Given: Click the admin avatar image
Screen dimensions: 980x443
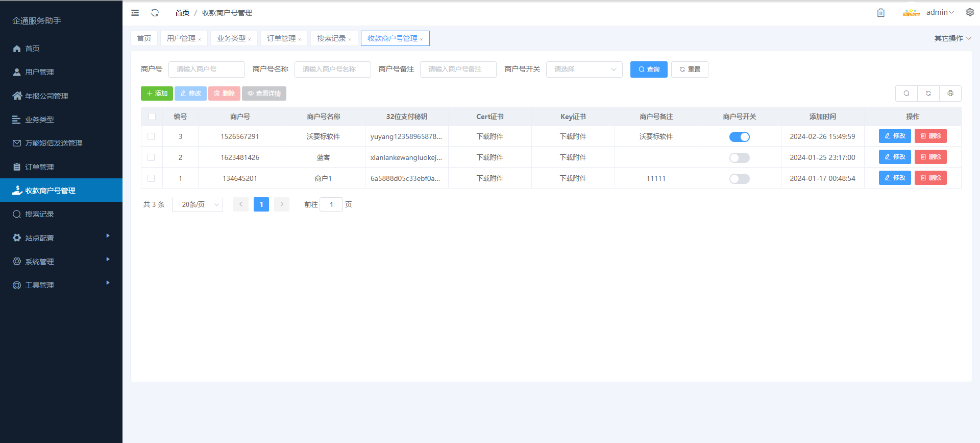Looking at the screenshot, I should (x=911, y=13).
